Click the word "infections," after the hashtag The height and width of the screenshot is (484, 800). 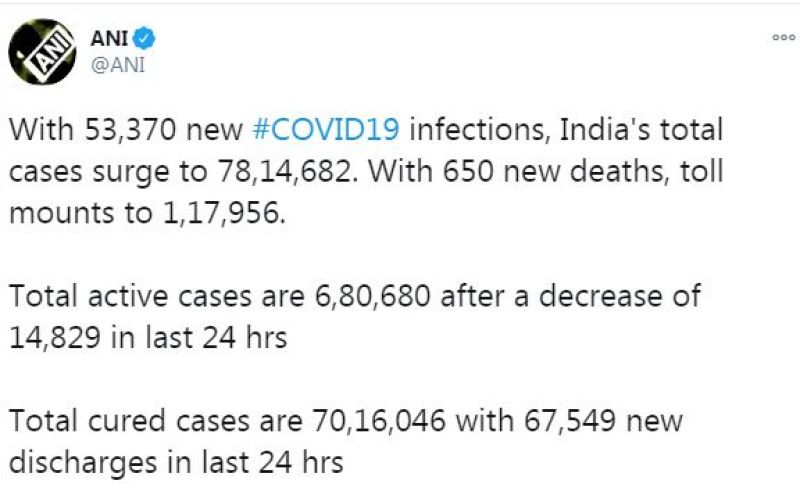click(x=479, y=130)
